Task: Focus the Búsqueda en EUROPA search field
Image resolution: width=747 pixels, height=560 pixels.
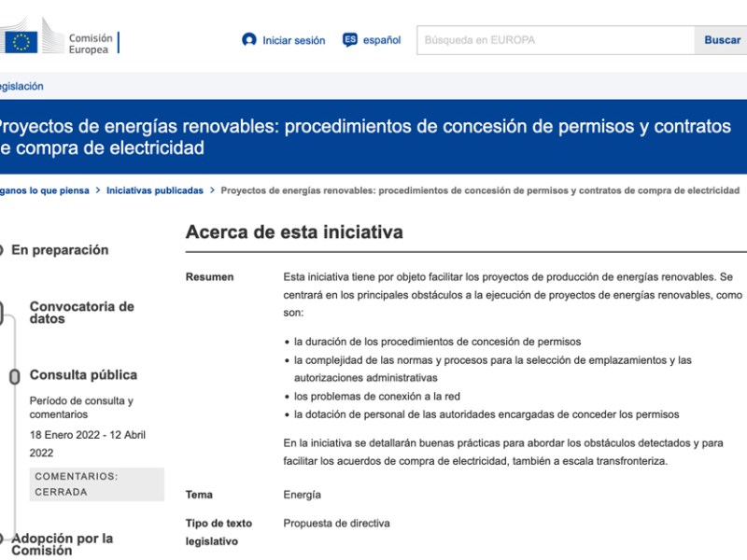Action: 556,40
